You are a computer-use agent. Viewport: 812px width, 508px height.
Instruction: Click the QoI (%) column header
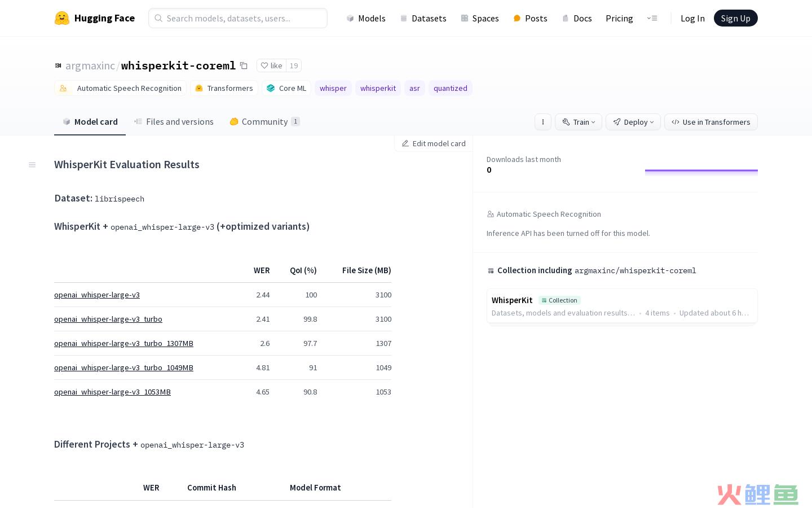[x=303, y=270]
